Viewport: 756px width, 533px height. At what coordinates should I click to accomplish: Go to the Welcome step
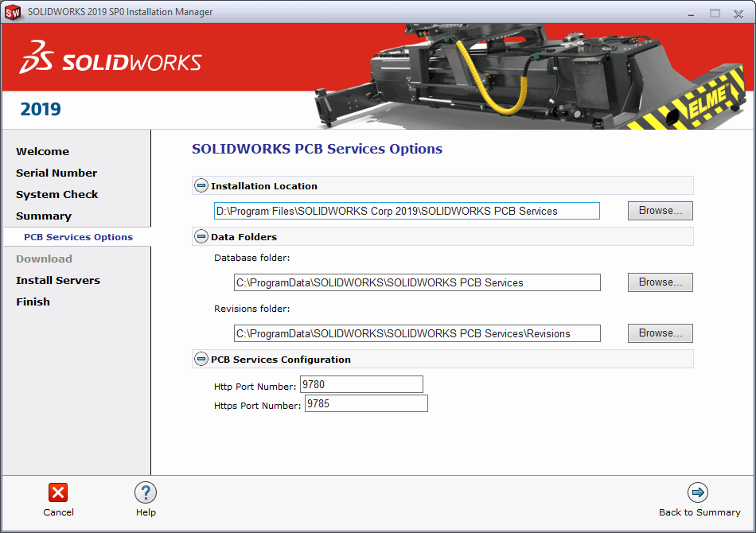42,151
